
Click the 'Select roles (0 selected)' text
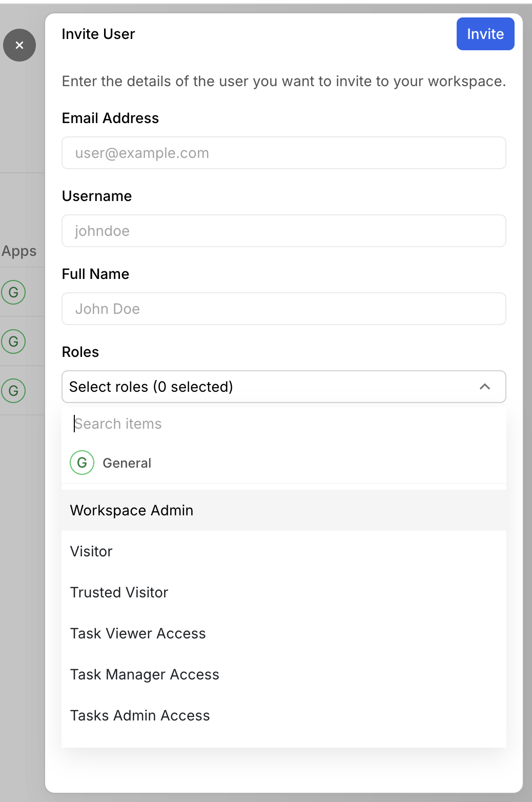[x=151, y=387]
